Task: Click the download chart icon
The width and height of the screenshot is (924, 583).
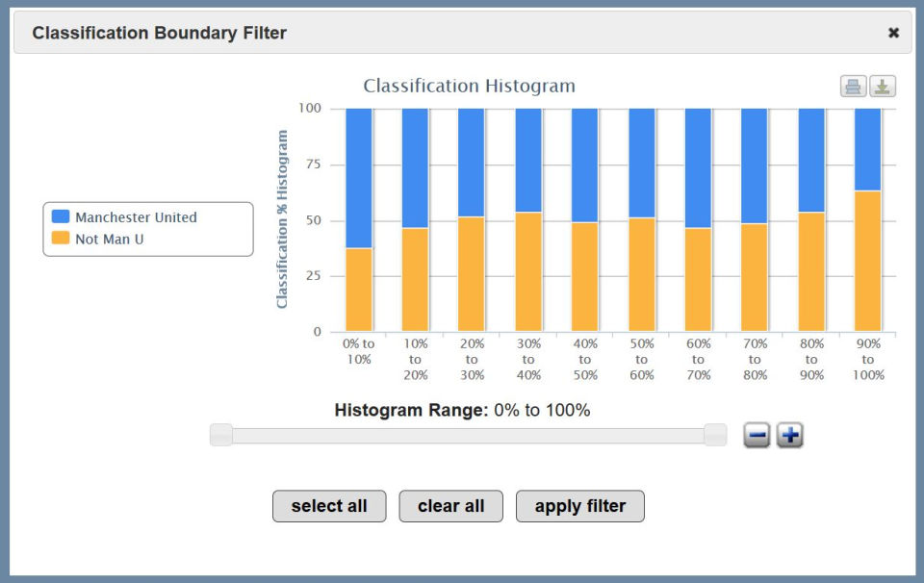Action: click(x=883, y=87)
